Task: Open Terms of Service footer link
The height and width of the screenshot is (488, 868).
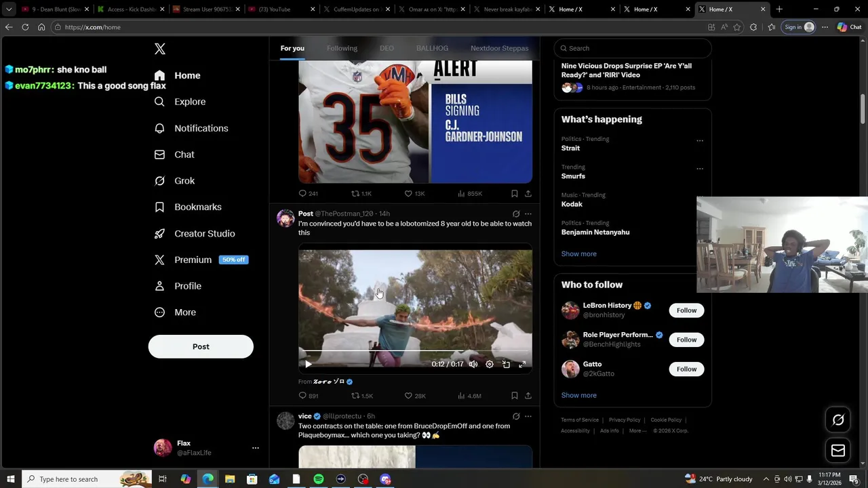Action: point(580,420)
